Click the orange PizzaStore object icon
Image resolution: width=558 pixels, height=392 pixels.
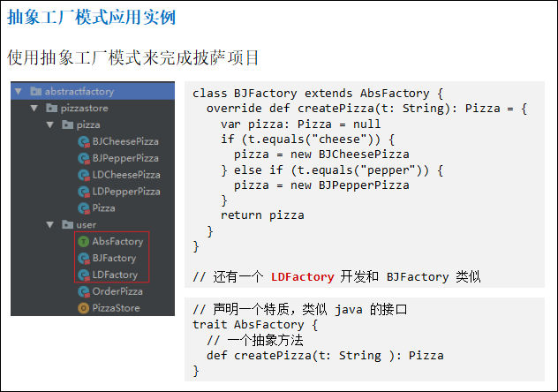click(83, 308)
